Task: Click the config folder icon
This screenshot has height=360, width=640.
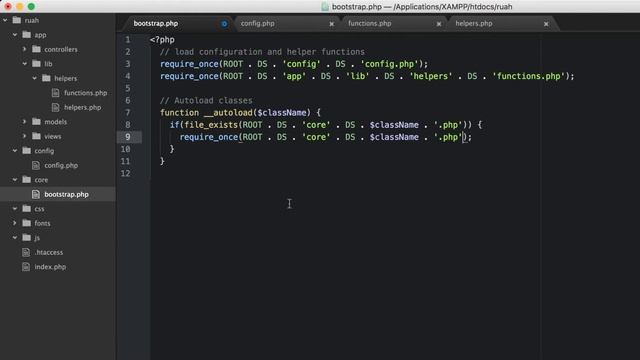Action: (x=27, y=151)
